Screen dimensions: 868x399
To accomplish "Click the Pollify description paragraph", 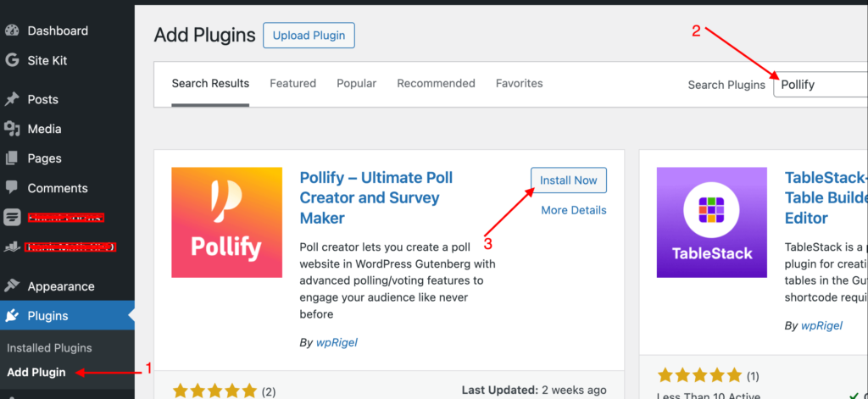I will coord(398,280).
